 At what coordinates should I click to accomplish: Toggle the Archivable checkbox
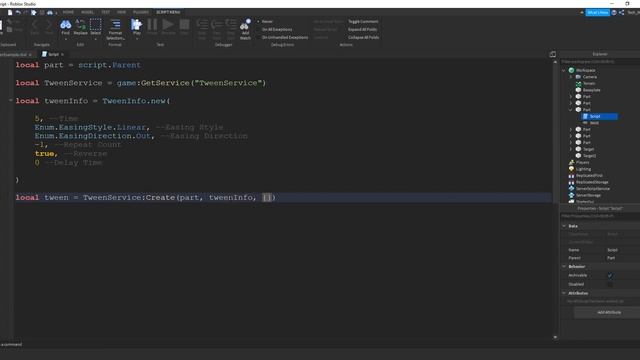point(610,276)
